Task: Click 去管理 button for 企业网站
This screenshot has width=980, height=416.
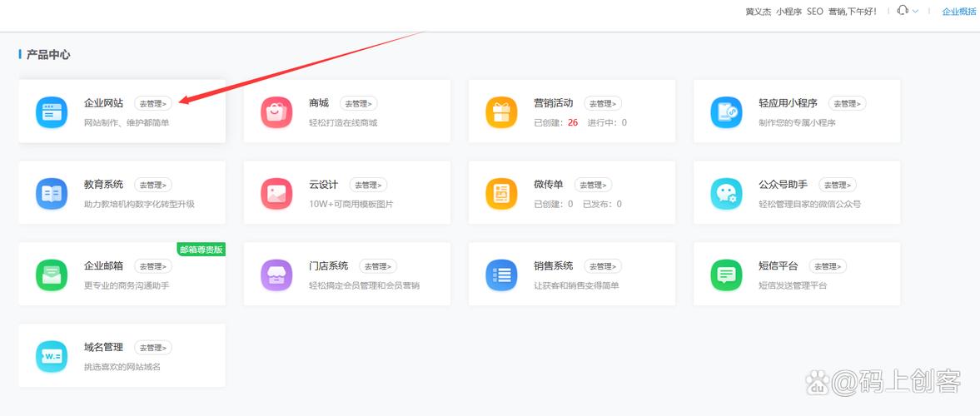Action: tap(153, 104)
